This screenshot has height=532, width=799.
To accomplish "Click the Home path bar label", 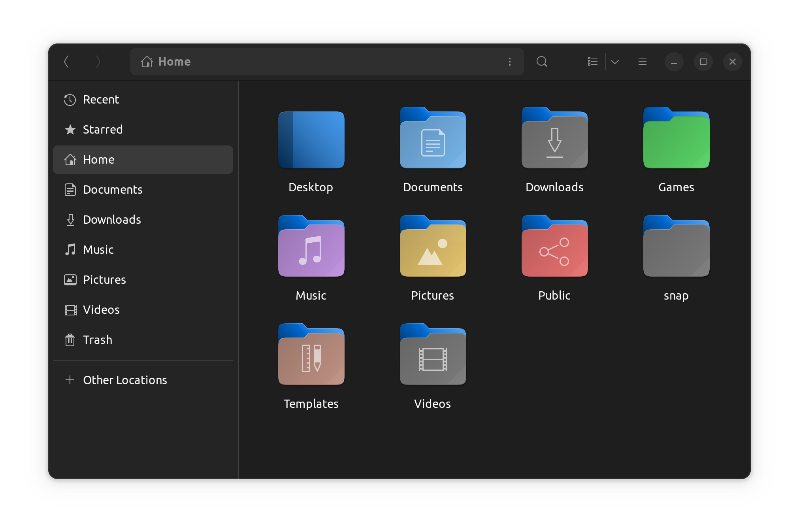I will pyautogui.click(x=174, y=62).
